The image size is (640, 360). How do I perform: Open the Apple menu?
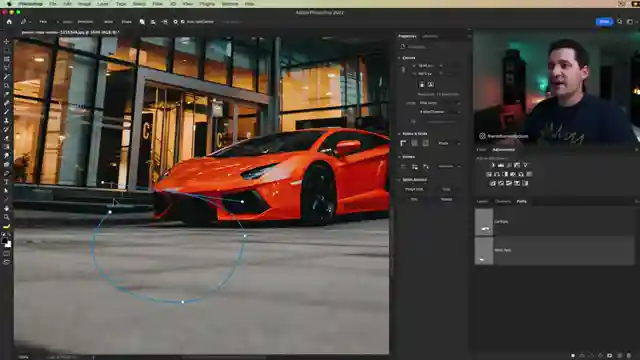click(9, 4)
